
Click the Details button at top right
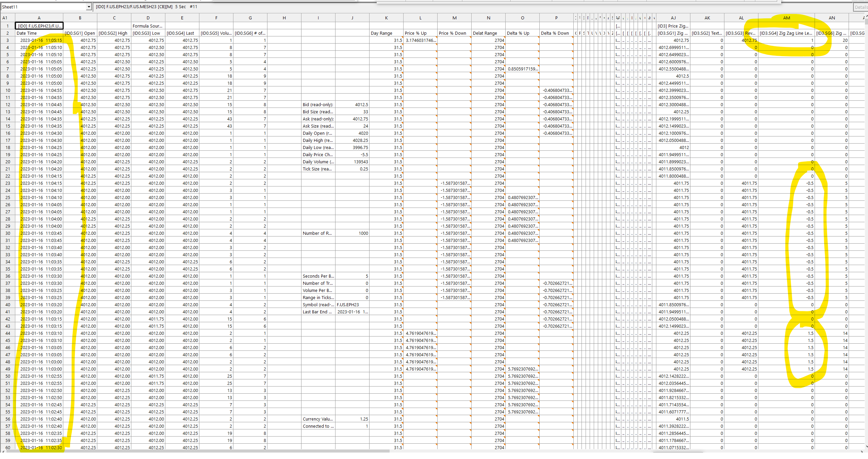click(861, 7)
